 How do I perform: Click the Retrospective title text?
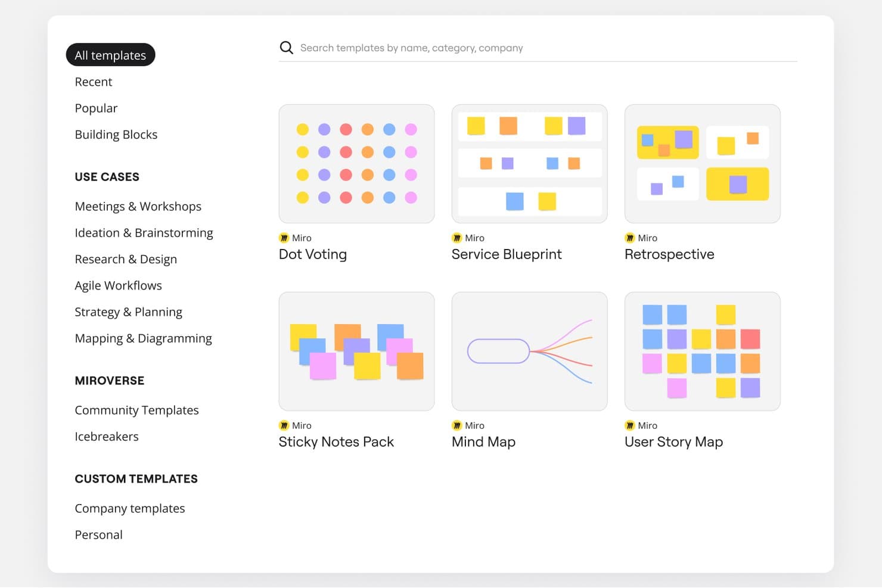[669, 254]
